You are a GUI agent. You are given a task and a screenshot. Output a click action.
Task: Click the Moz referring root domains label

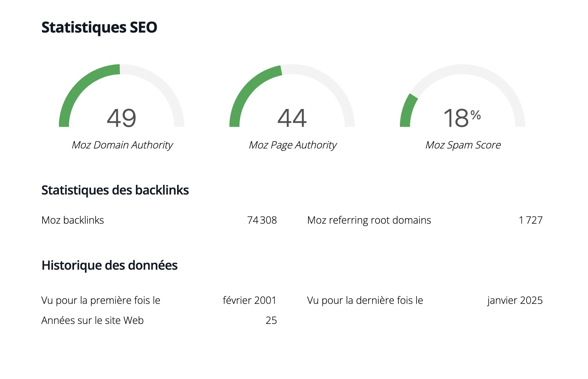pyautogui.click(x=369, y=220)
